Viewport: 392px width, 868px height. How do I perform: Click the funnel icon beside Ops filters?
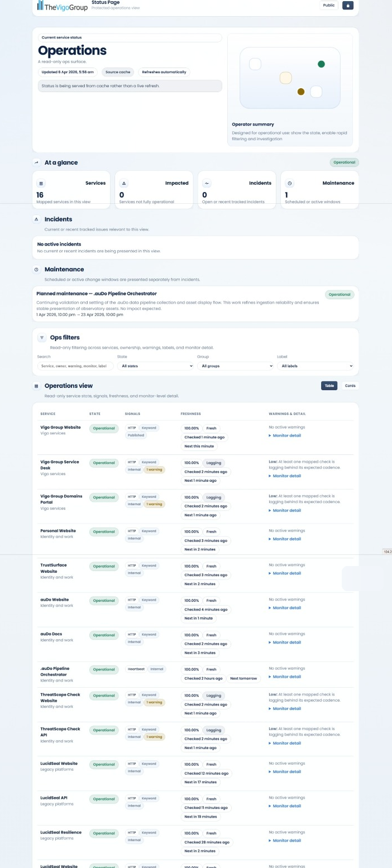pyautogui.click(x=41, y=338)
